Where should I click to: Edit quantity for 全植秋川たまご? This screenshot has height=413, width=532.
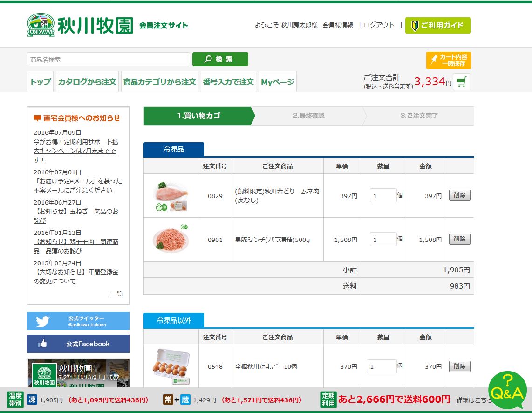382,366
